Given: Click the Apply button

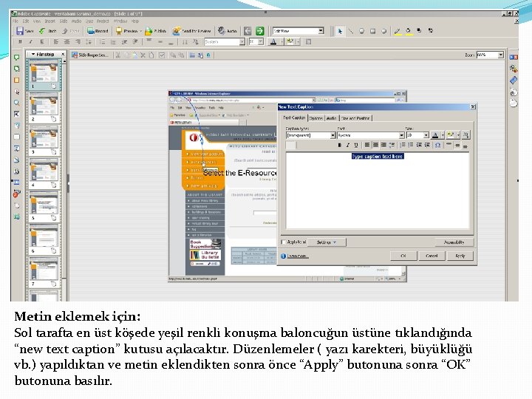Looking at the screenshot, I should (460, 256).
